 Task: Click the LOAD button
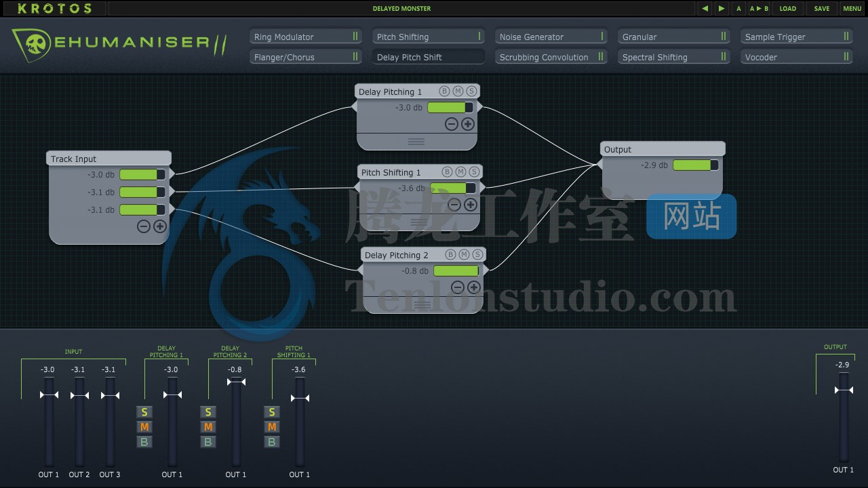(x=788, y=9)
